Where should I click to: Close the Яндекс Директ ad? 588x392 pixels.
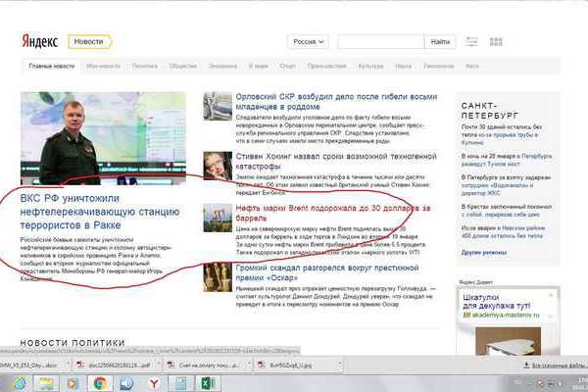551,296
